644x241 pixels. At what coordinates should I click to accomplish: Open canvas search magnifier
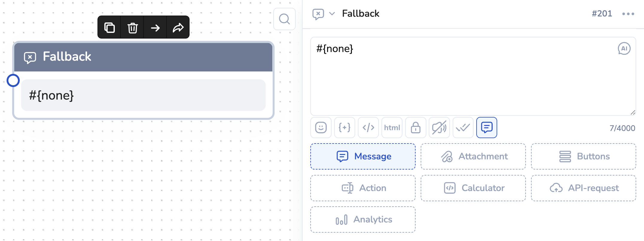(284, 19)
